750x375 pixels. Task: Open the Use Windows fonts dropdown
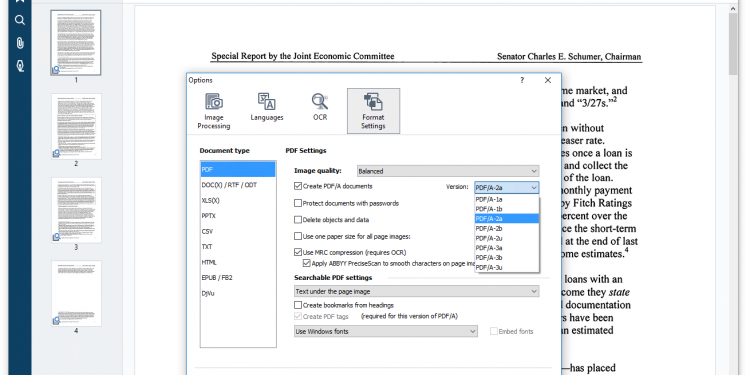tap(386, 331)
